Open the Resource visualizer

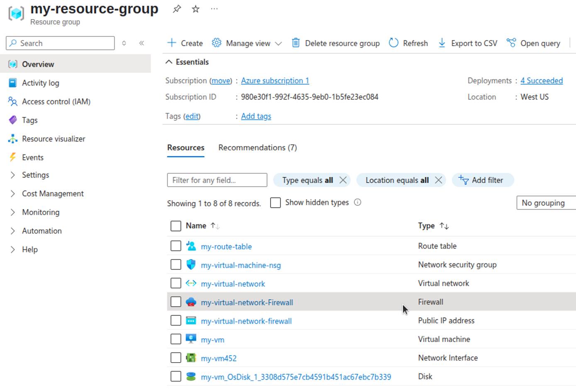(x=53, y=139)
